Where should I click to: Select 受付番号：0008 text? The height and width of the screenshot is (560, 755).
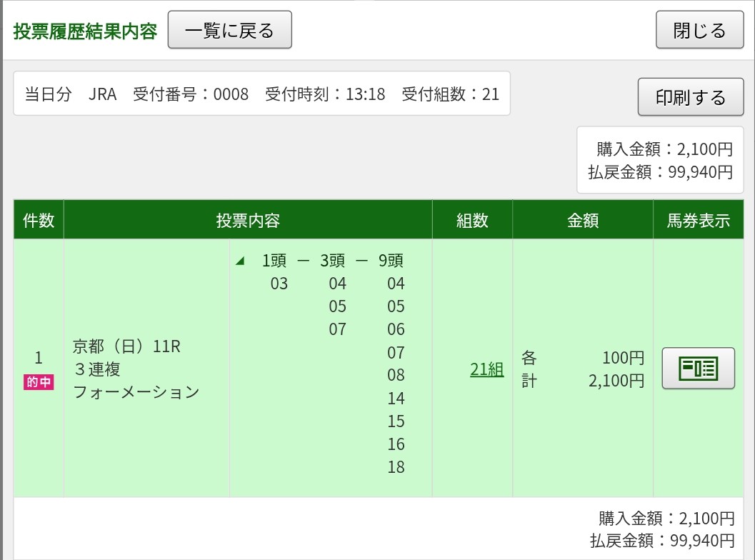point(191,94)
